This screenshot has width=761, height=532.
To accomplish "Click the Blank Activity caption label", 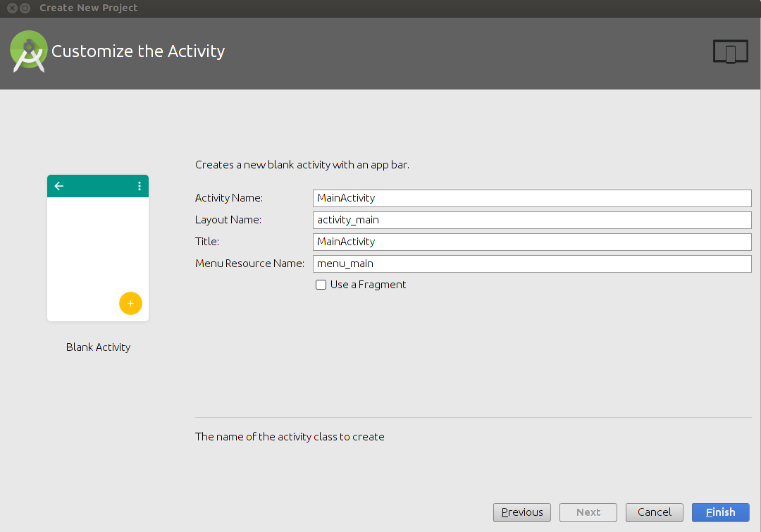I will tap(98, 347).
